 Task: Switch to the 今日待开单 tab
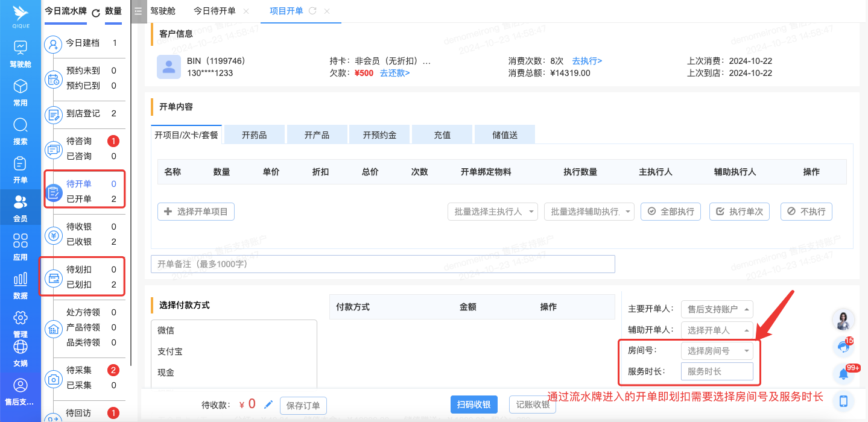click(x=214, y=11)
